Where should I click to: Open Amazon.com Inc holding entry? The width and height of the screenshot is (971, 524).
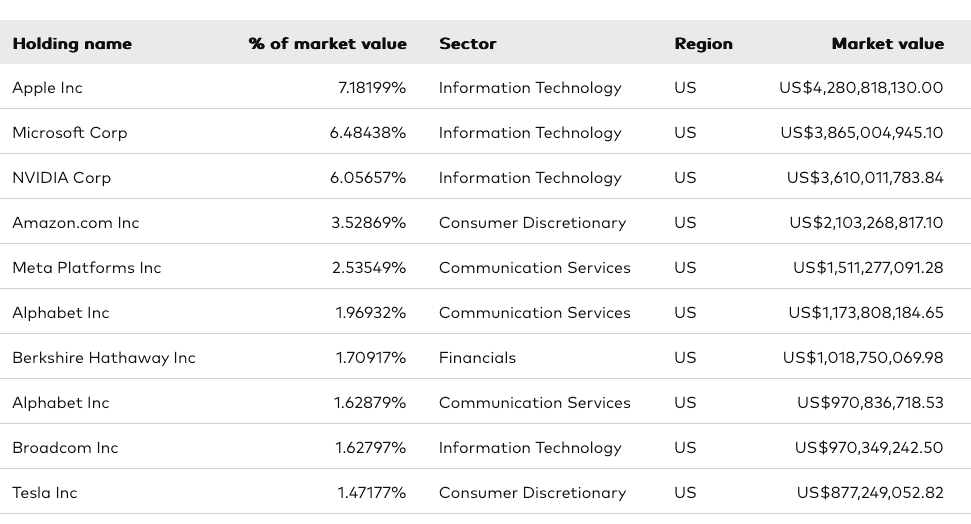point(76,223)
